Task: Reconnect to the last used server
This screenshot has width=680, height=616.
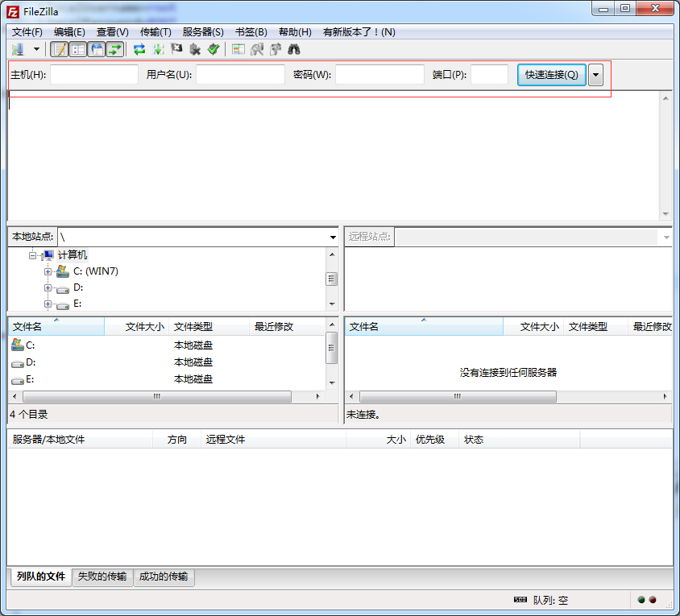Action: click(214, 49)
